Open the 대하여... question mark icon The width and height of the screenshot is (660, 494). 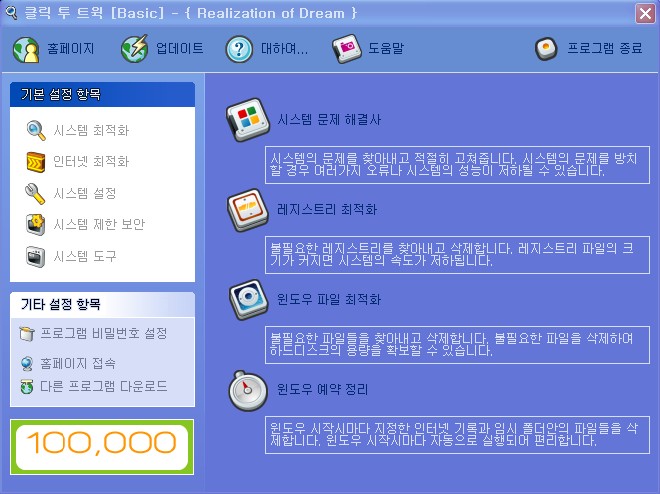pyautogui.click(x=239, y=49)
